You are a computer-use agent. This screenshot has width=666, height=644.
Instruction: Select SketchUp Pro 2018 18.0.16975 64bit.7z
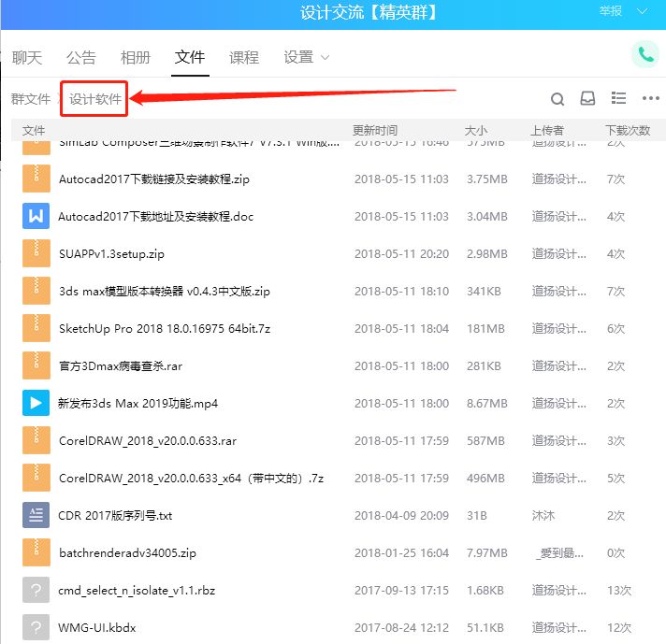[x=165, y=329]
